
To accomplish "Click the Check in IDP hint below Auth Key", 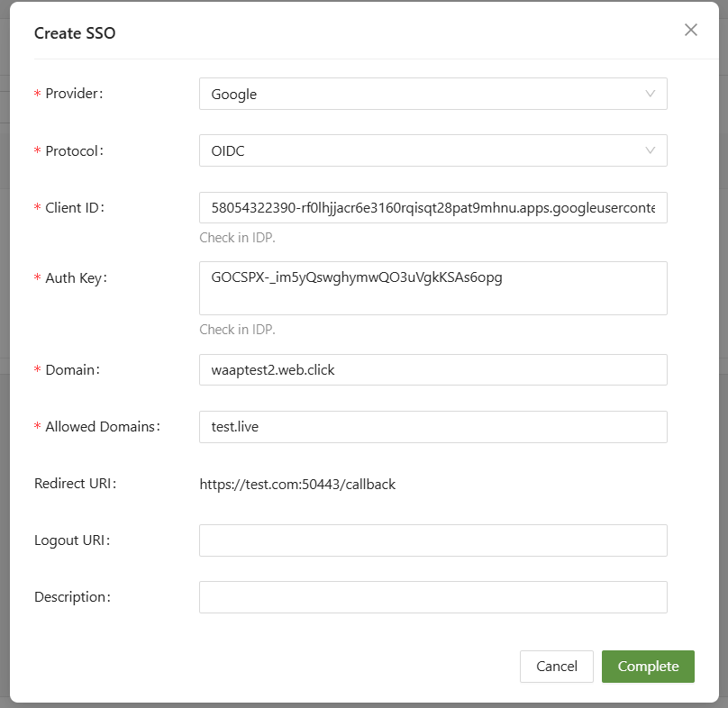I will 237,330.
